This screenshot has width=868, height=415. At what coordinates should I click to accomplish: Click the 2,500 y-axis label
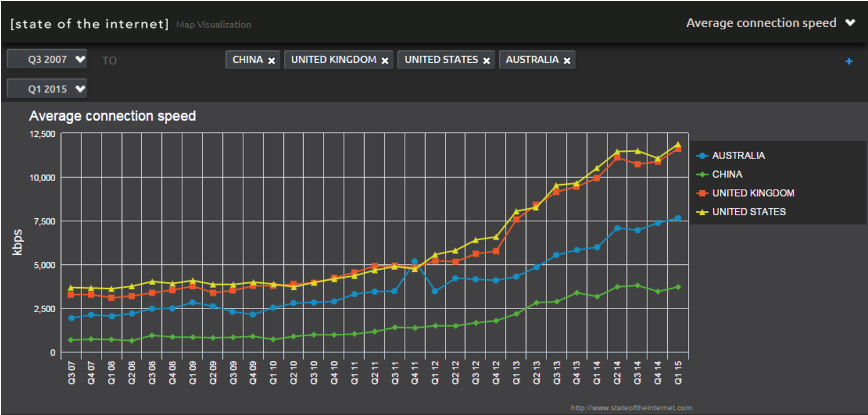44,309
